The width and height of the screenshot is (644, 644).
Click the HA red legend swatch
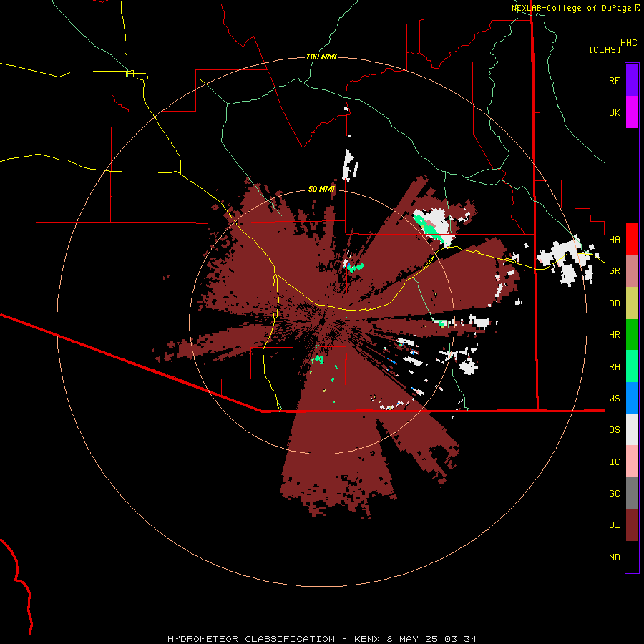click(632, 239)
